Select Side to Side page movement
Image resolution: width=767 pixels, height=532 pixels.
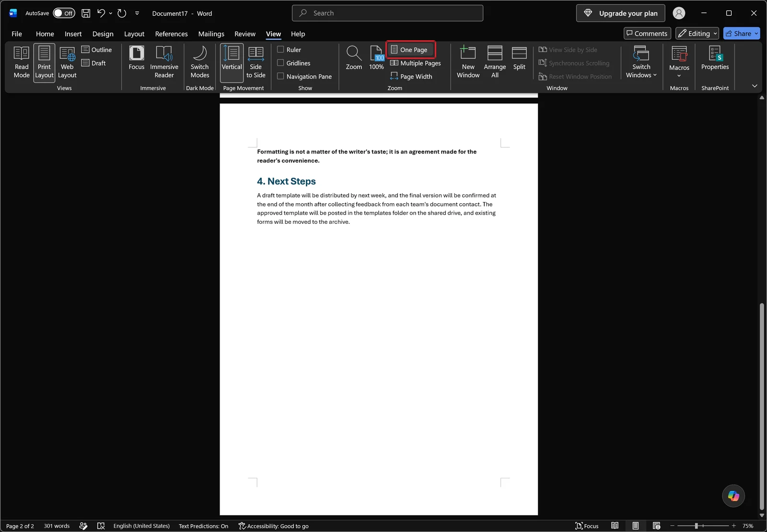256,62
